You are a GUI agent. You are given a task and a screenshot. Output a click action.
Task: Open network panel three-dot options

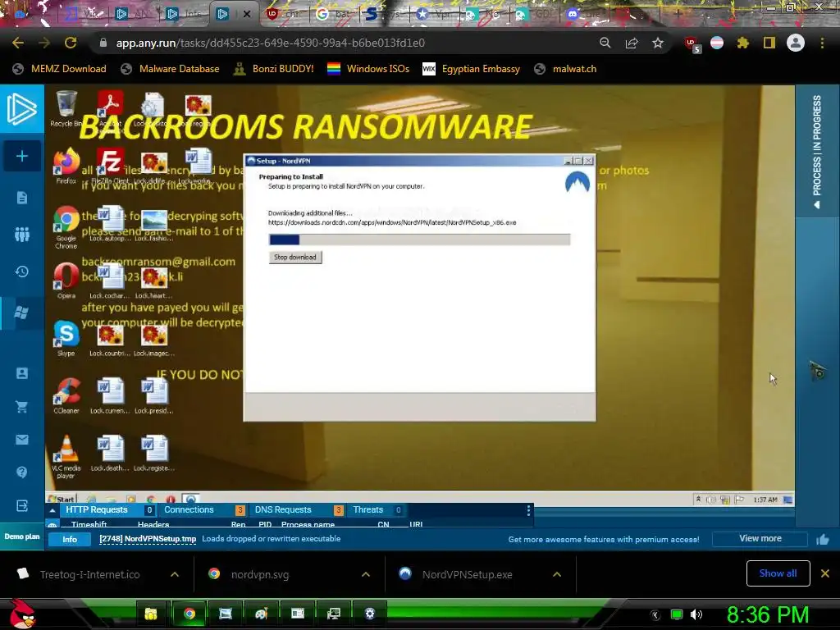(528, 510)
